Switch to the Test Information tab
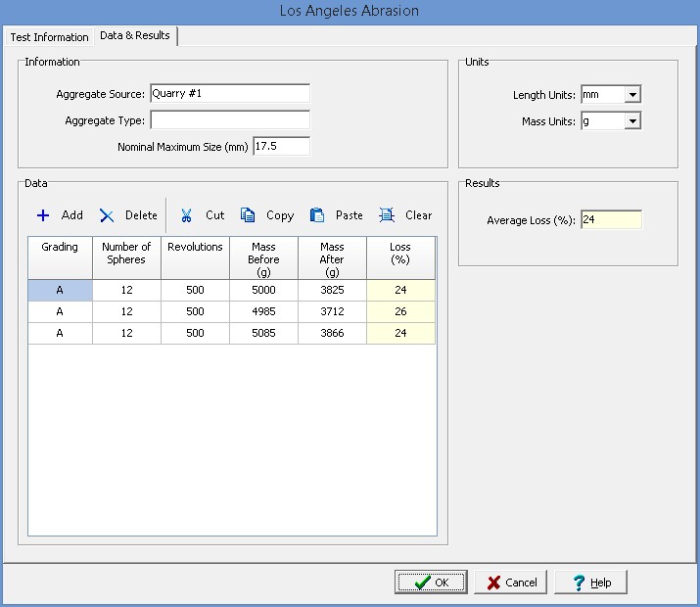 click(x=49, y=37)
